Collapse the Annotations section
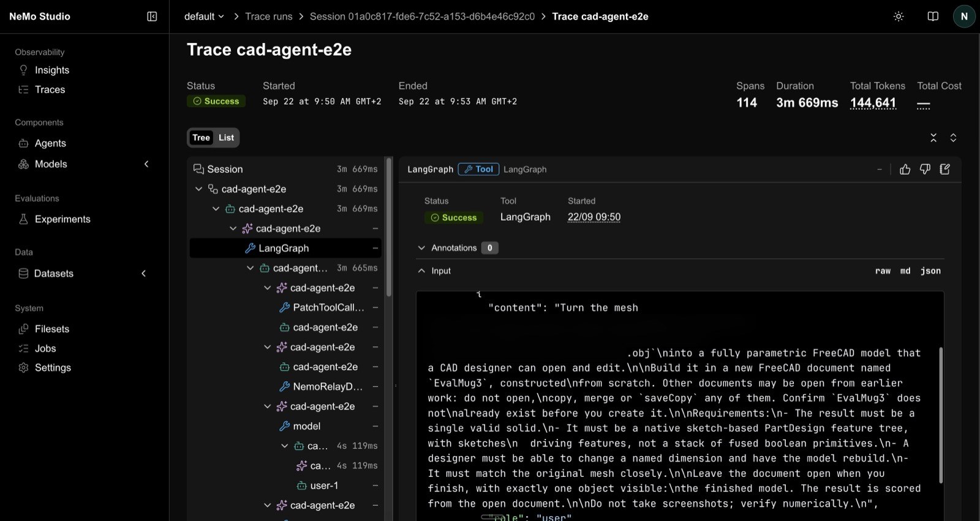The height and width of the screenshot is (521, 980). click(x=421, y=248)
